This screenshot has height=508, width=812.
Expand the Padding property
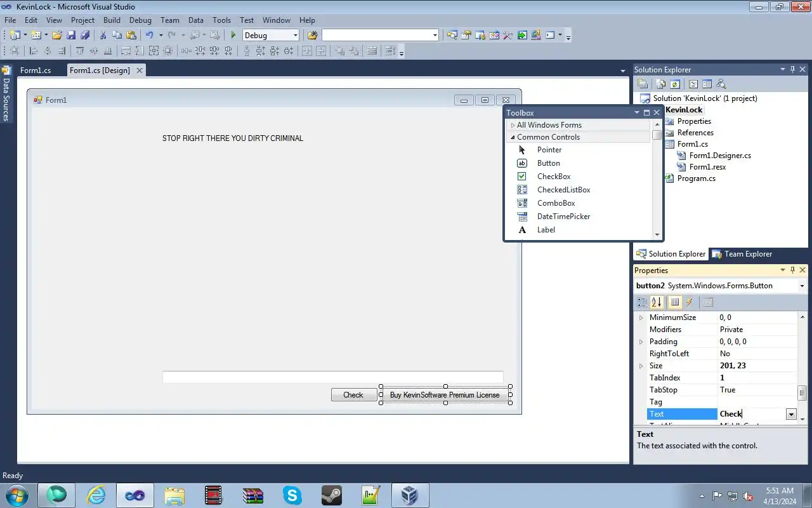pos(641,342)
